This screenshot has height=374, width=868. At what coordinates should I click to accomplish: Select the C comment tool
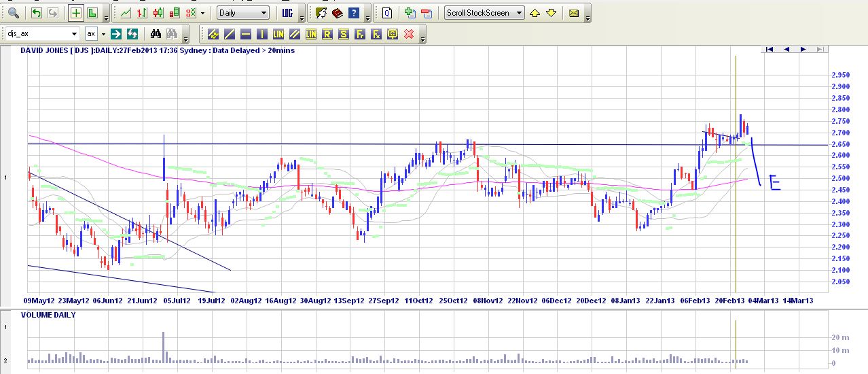[393, 33]
